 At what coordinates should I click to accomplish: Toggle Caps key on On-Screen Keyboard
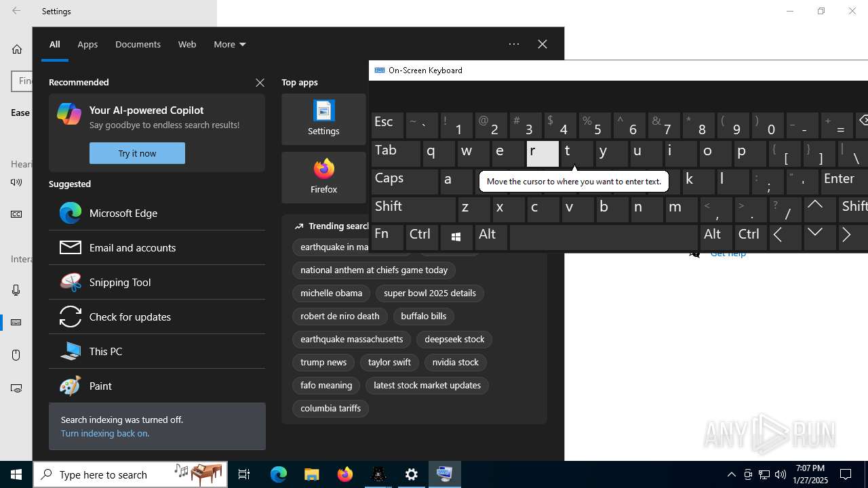405,182
